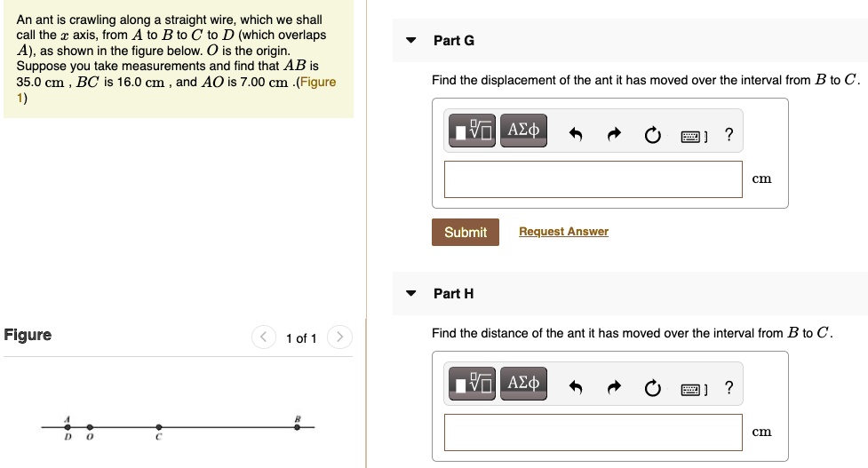Viewport: 868px width, 468px height.
Task: Submit the Part G answer
Action: coord(466,232)
